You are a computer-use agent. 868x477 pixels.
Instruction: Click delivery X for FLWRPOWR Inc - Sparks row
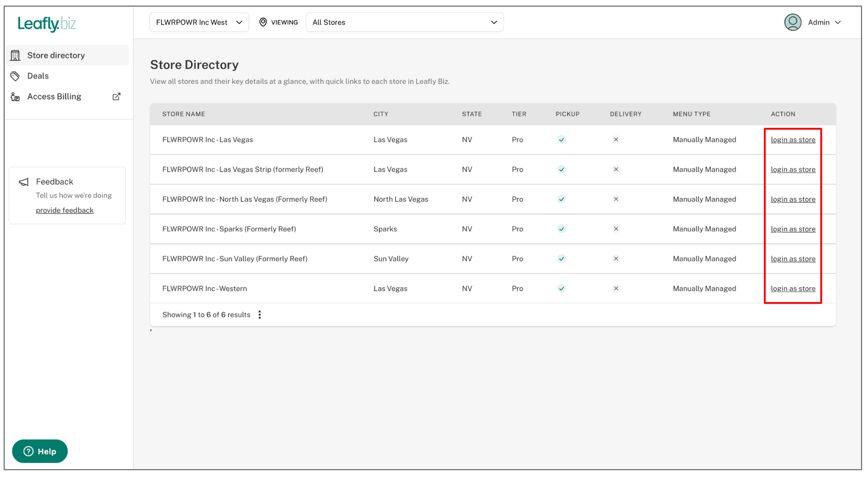pyautogui.click(x=616, y=229)
